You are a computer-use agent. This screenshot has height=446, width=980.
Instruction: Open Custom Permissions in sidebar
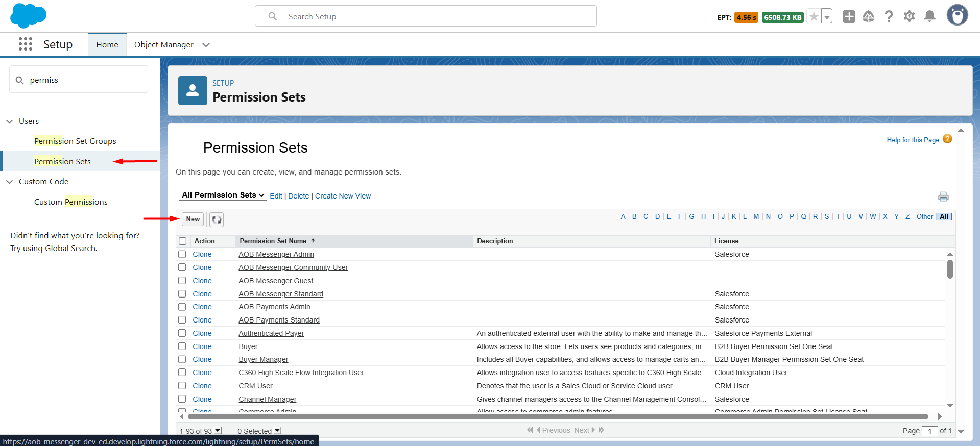tap(71, 202)
